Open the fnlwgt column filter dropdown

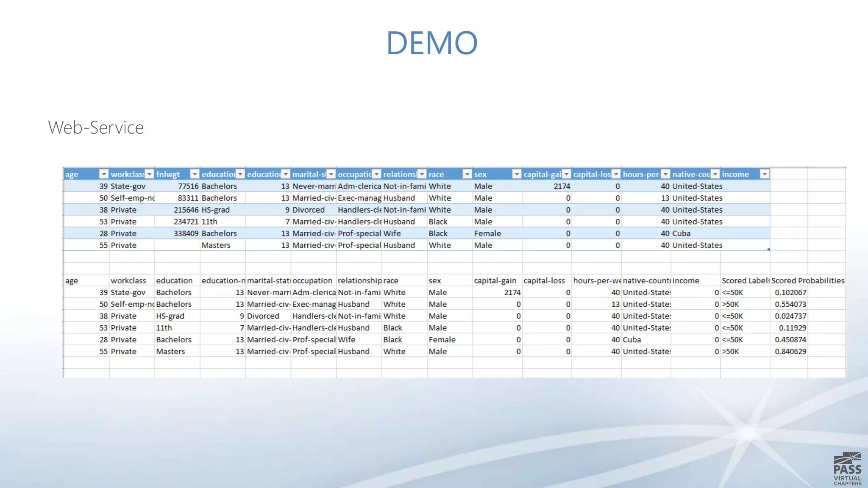(195, 174)
